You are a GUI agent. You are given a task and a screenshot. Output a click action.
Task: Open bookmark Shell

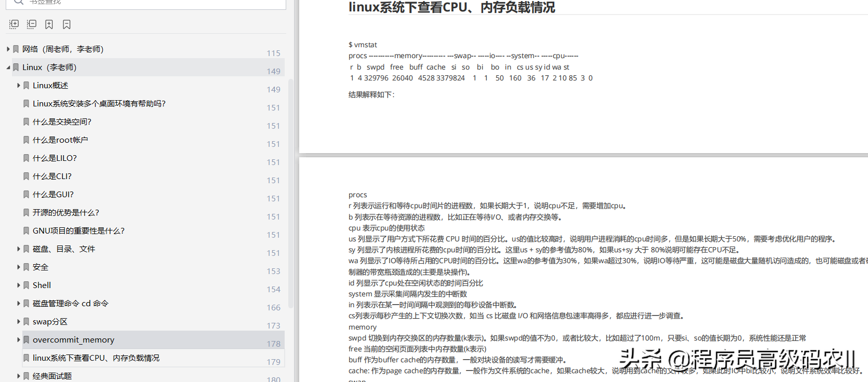(42, 285)
